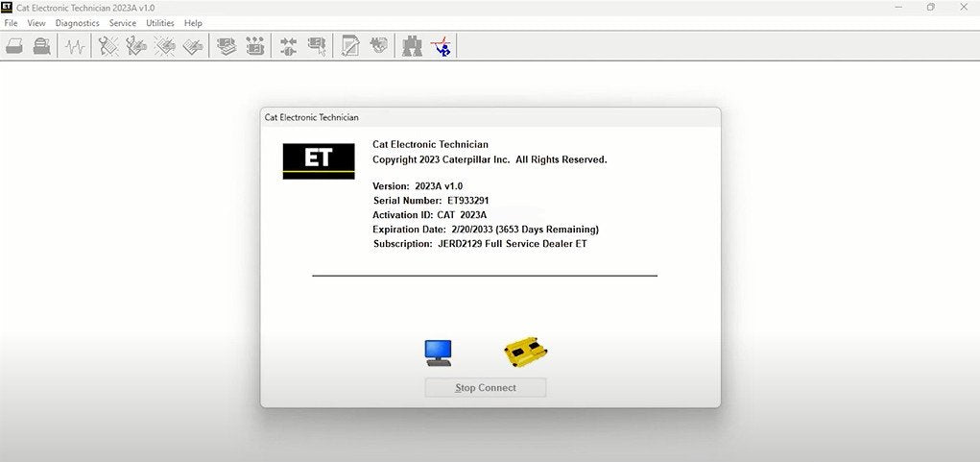Click the dialog title Cat Electronic Technician
980x462 pixels.
pyautogui.click(x=311, y=117)
